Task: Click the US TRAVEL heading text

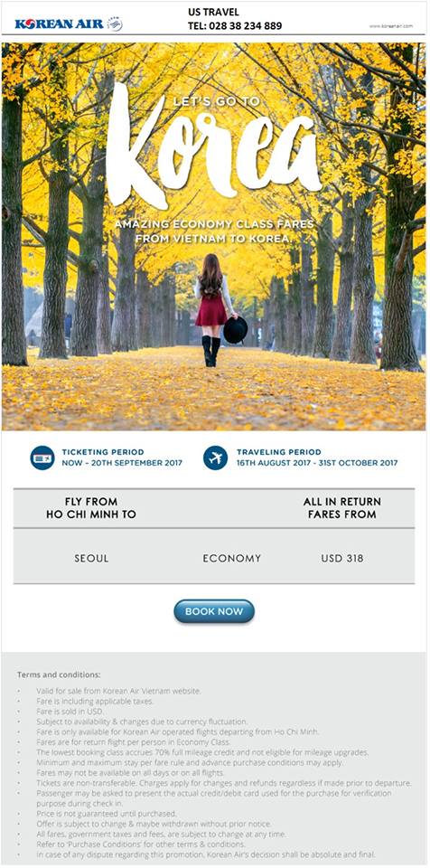Action: coord(213,12)
